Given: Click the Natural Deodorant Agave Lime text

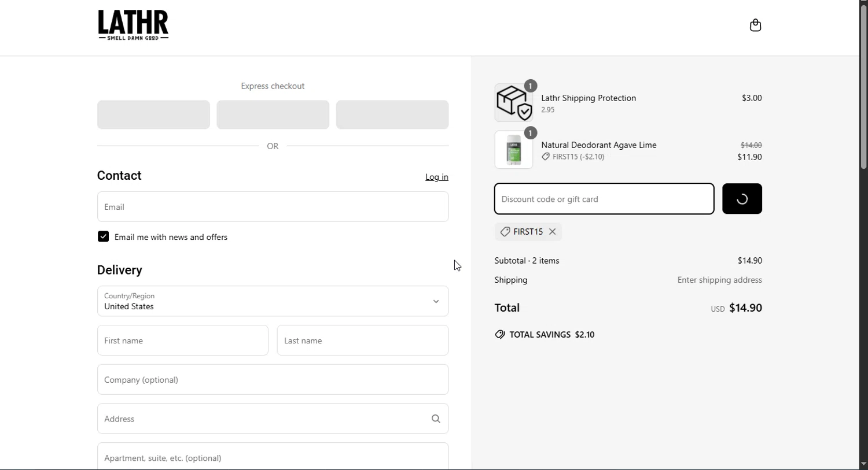Looking at the screenshot, I should (x=599, y=145).
